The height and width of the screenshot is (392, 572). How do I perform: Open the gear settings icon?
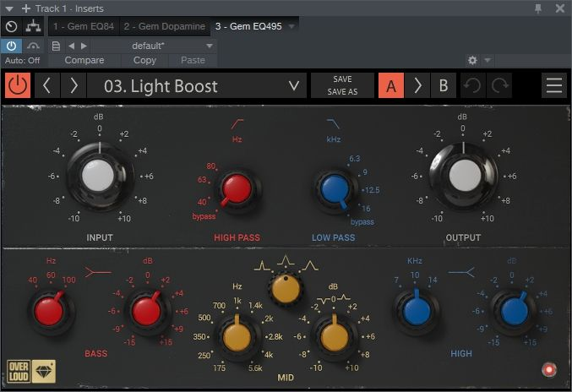(472, 60)
